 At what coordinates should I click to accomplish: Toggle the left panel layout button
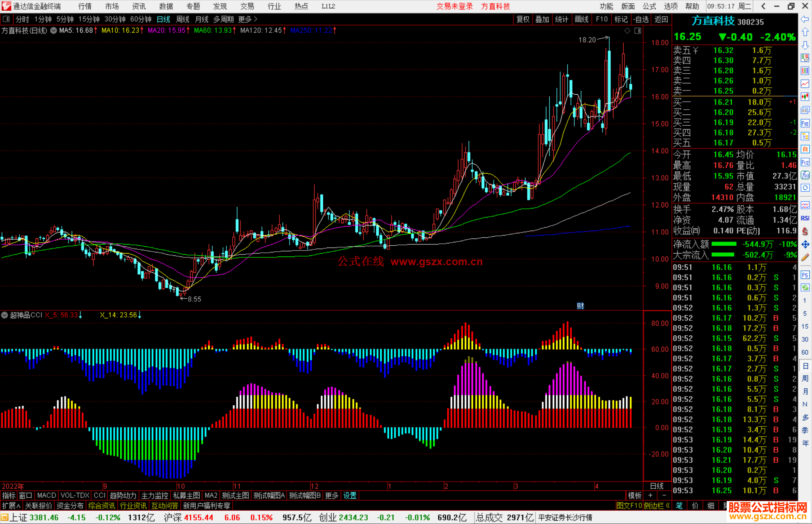(x=6, y=19)
